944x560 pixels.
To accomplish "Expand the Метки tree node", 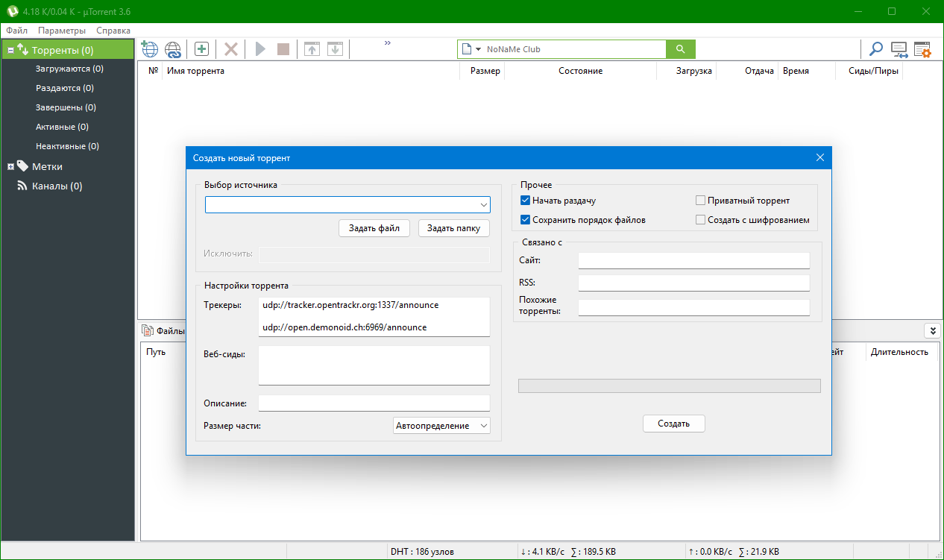I will 11,167.
